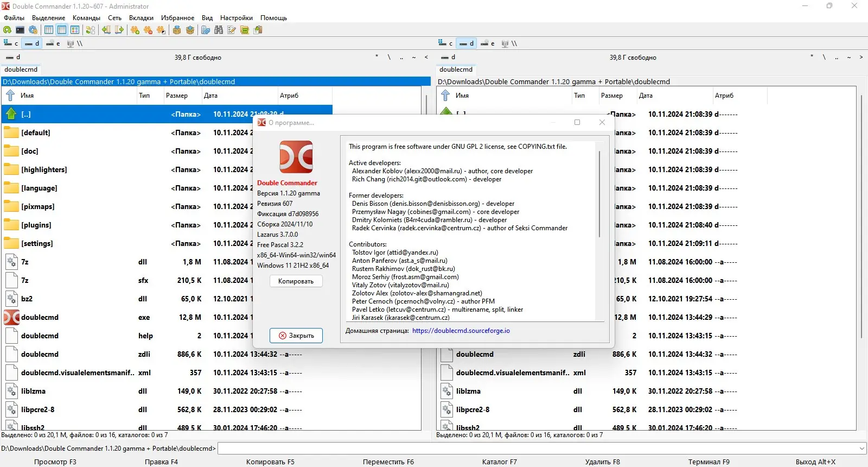Open the Команды menu
The height and width of the screenshot is (467, 868).
[86, 18]
